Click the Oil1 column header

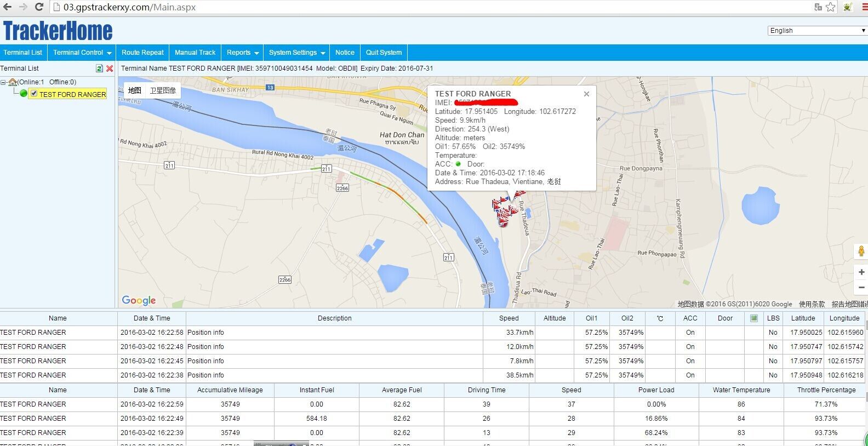pyautogui.click(x=591, y=318)
